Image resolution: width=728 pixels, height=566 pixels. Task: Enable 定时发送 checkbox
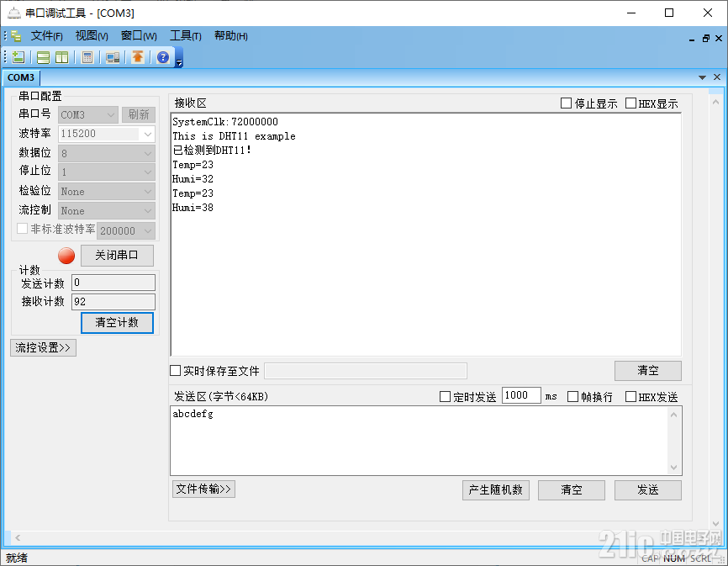445,396
